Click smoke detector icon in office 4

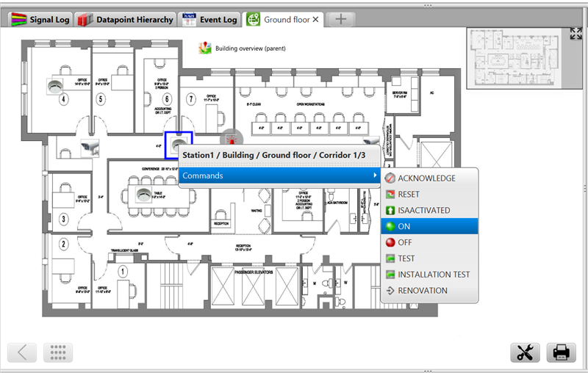click(x=55, y=85)
